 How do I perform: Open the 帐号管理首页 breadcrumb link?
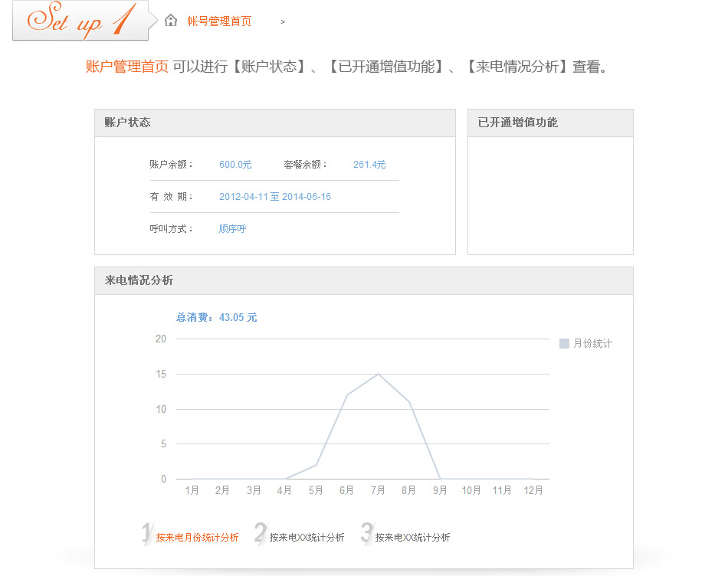[219, 21]
